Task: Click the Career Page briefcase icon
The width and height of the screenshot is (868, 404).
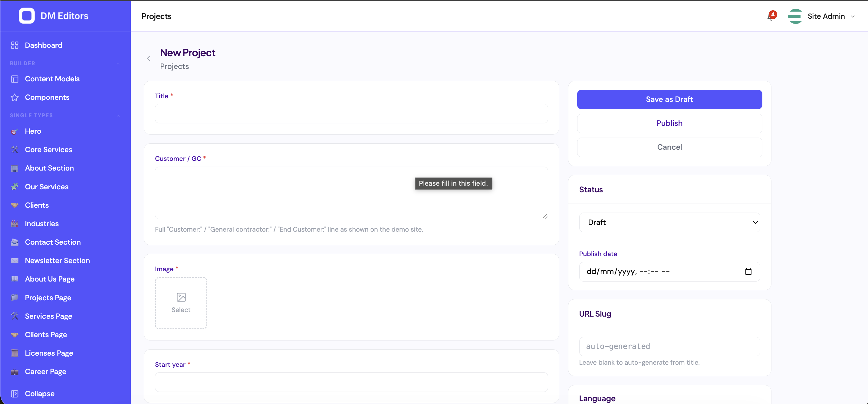Action: [15, 372]
